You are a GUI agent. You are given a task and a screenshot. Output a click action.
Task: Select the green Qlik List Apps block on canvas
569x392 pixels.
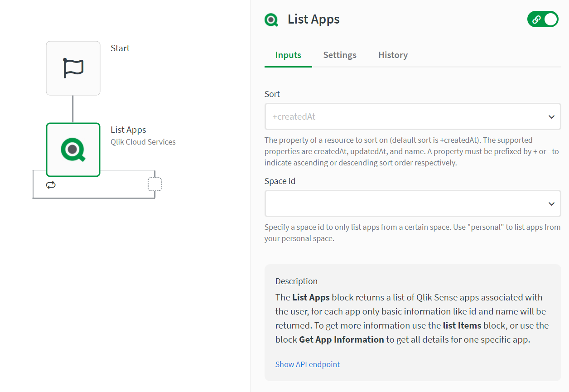73,150
